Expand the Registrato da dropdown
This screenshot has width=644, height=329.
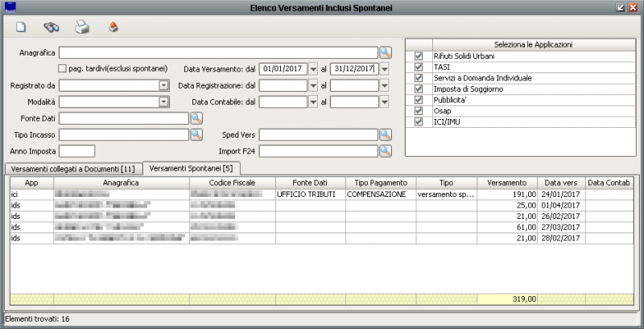[x=163, y=85]
